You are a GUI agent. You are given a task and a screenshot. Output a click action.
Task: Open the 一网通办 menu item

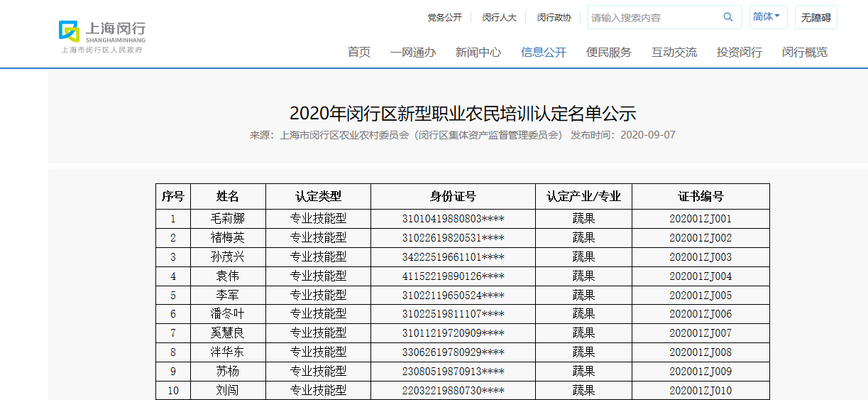click(x=412, y=52)
